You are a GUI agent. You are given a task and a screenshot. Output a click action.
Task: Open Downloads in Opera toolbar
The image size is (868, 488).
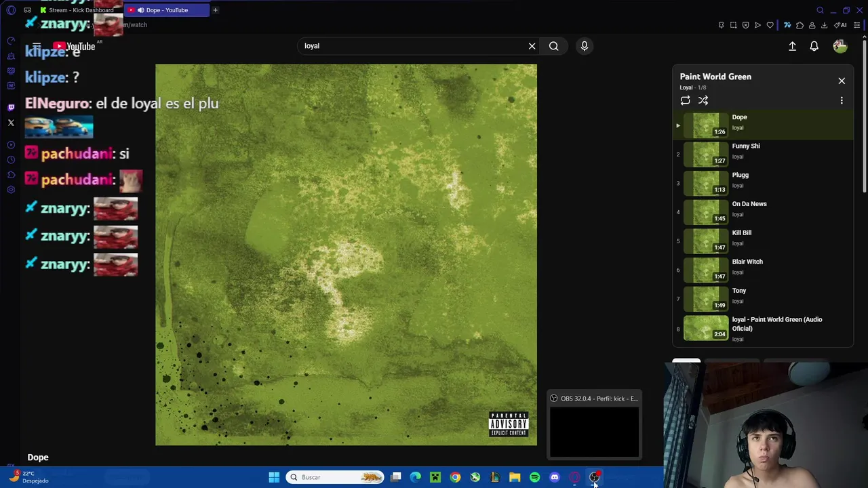[x=824, y=25]
